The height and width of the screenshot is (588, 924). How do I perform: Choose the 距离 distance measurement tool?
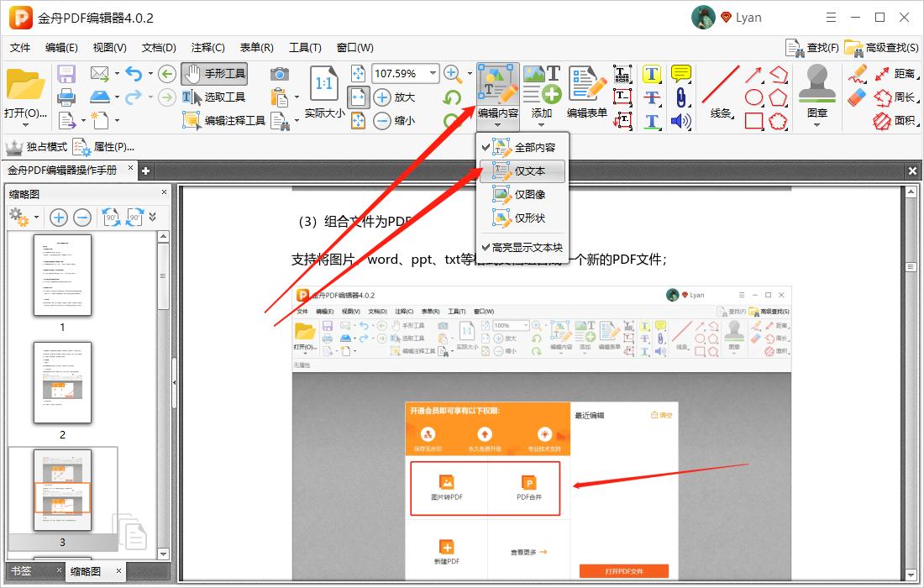click(887, 73)
